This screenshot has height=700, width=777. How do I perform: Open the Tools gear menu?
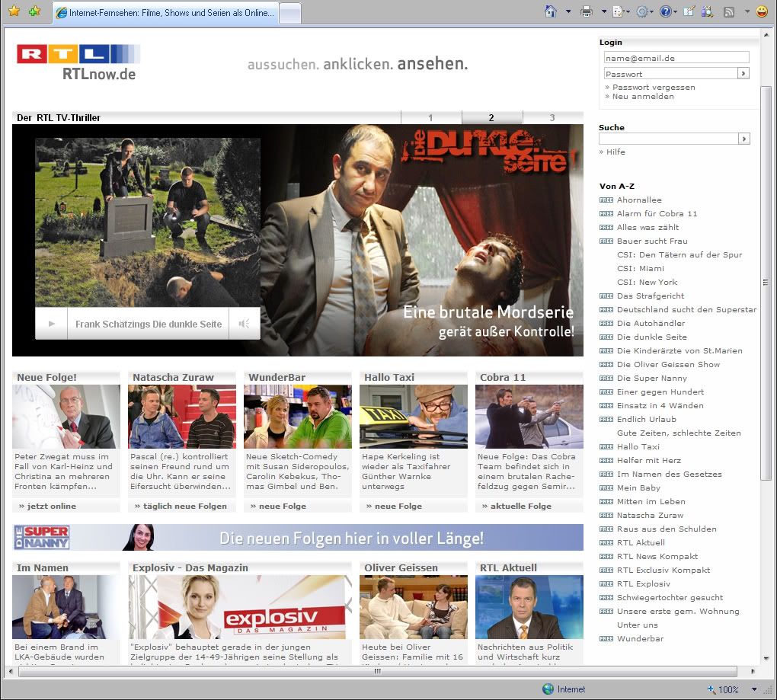pyautogui.click(x=644, y=11)
